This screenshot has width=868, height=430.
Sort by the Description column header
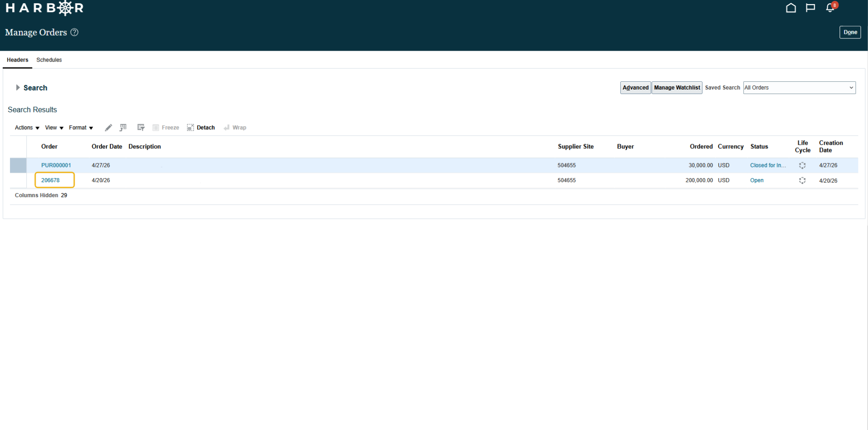click(x=145, y=146)
